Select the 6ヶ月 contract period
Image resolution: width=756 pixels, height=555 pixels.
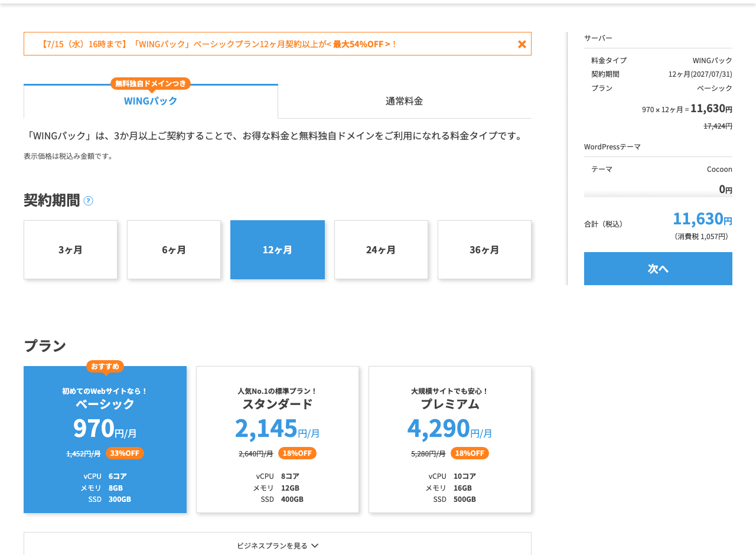pos(174,250)
